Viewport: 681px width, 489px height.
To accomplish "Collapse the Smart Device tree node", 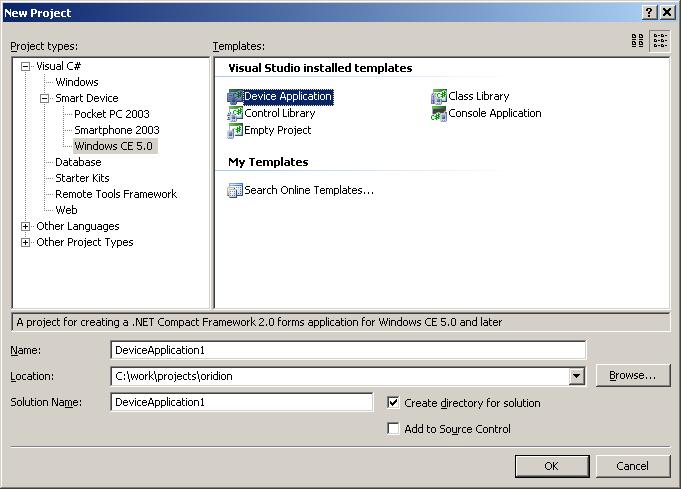I will point(45,98).
